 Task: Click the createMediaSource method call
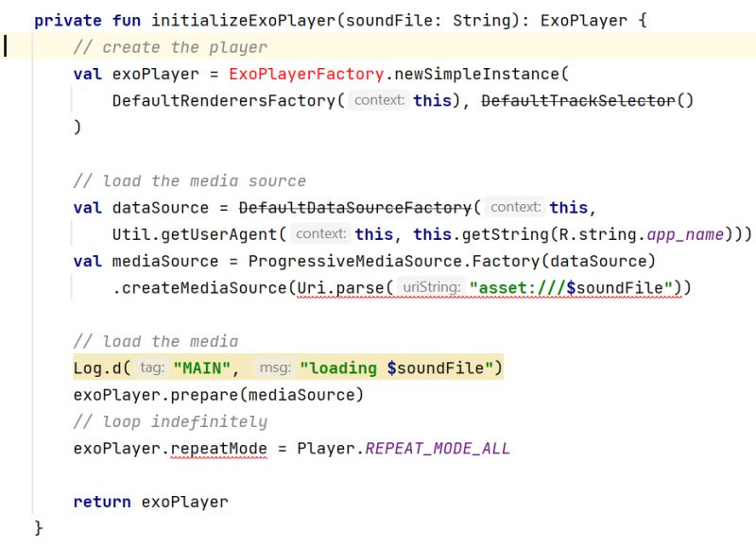tap(204, 288)
